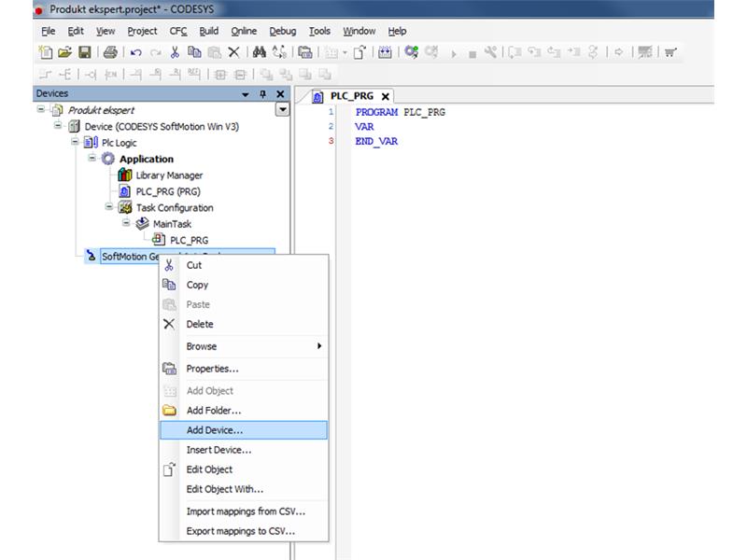747x560 pixels.
Task: Click the Print toolbar icon
Action: [x=110, y=52]
